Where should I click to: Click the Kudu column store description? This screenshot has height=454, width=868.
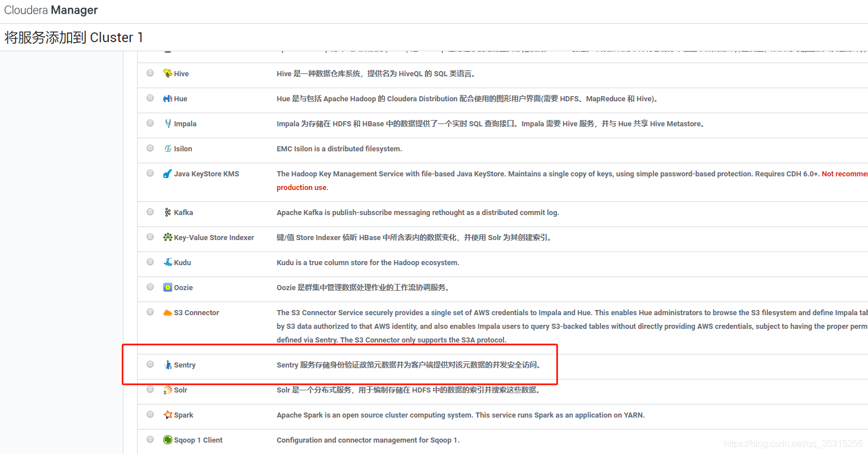[x=368, y=262]
